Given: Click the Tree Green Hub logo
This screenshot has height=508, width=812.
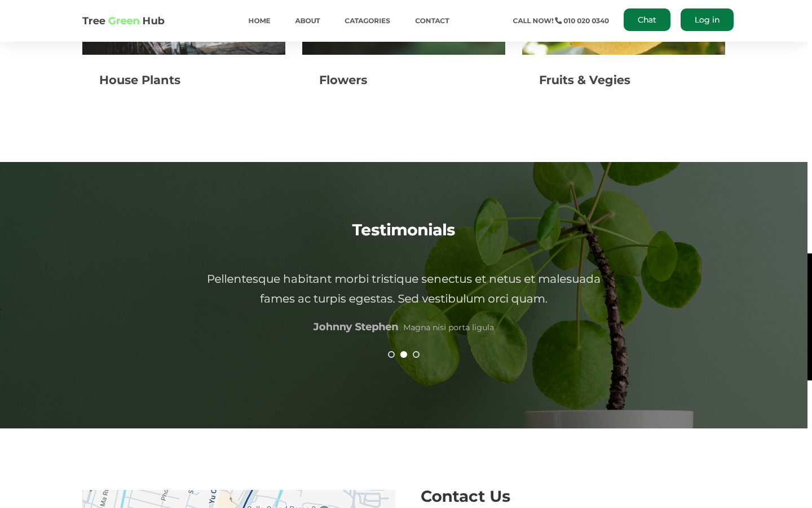Looking at the screenshot, I should coord(123,21).
